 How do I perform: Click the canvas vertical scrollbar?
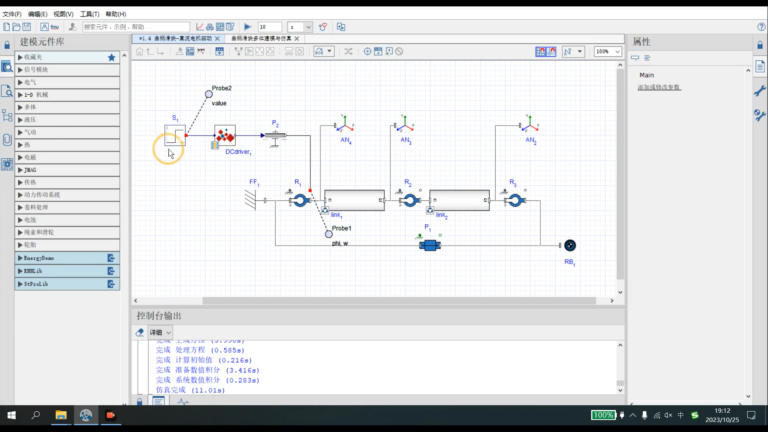coord(620,175)
